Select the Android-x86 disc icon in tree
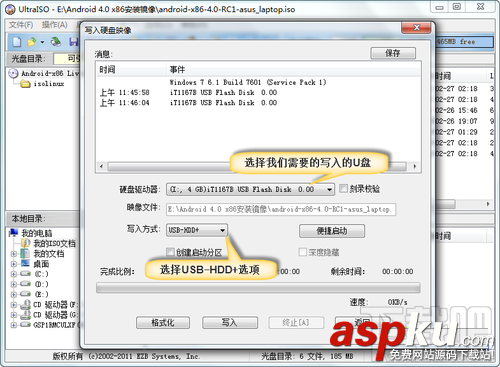This screenshot has width=500, height=367. [x=13, y=73]
